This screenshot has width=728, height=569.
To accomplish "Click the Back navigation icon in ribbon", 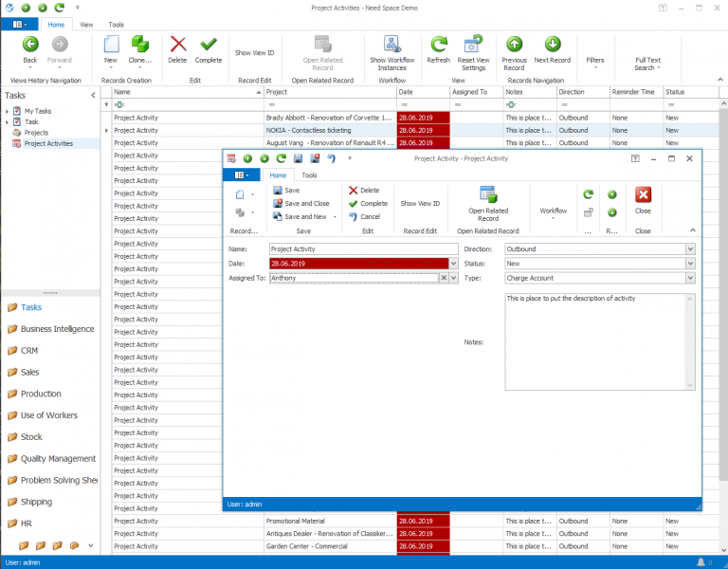I will pos(30,45).
